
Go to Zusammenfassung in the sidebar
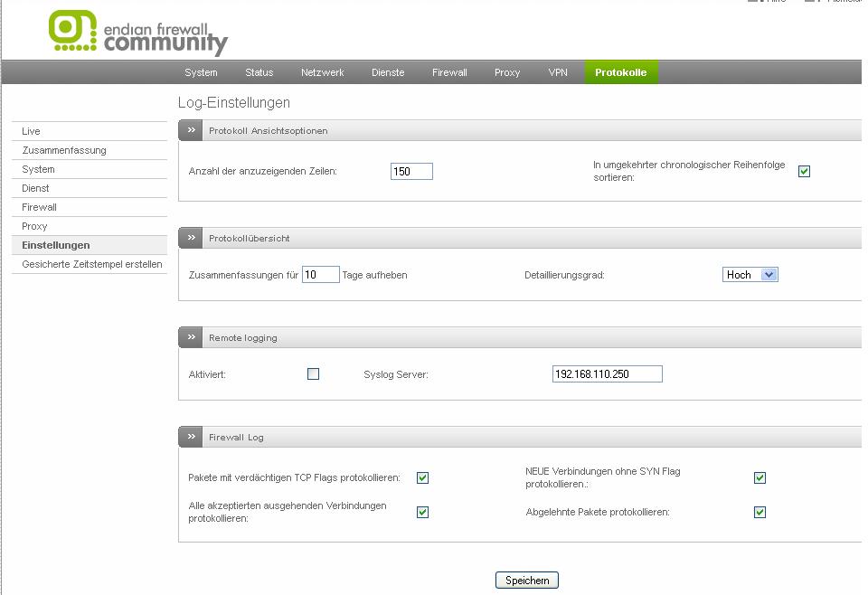pyautogui.click(x=64, y=150)
